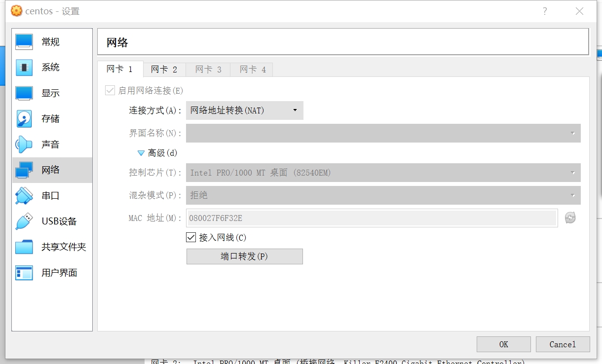Open the 系统 (System) settings page

(x=25, y=67)
